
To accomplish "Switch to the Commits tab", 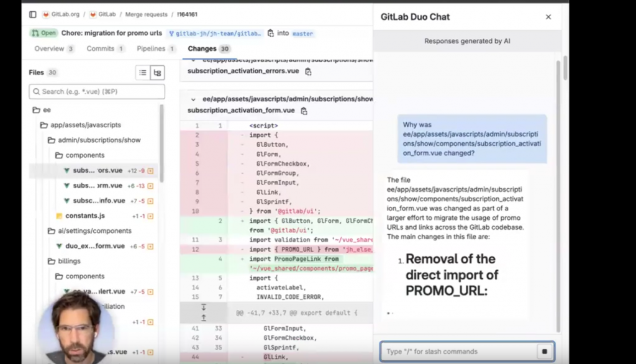I will (x=105, y=48).
